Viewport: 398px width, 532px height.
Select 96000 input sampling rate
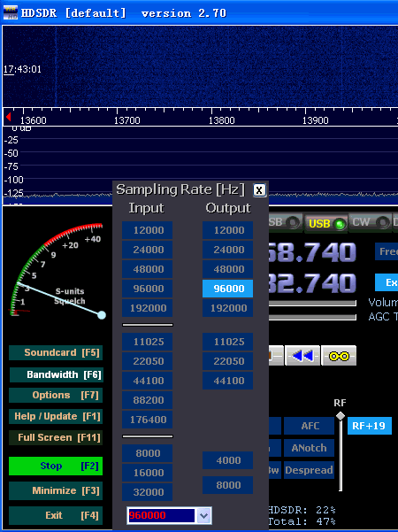tap(147, 289)
